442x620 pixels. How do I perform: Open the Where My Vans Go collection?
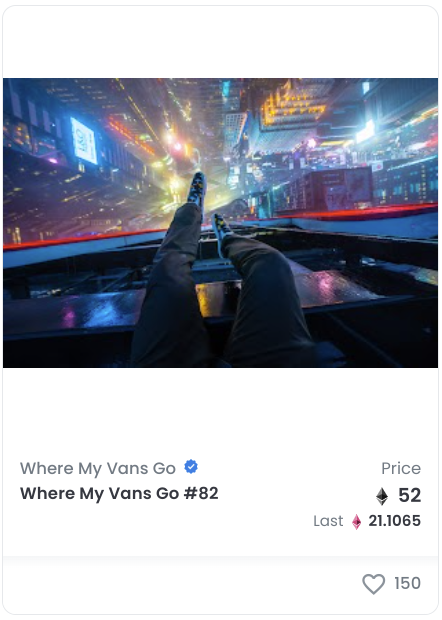98,468
